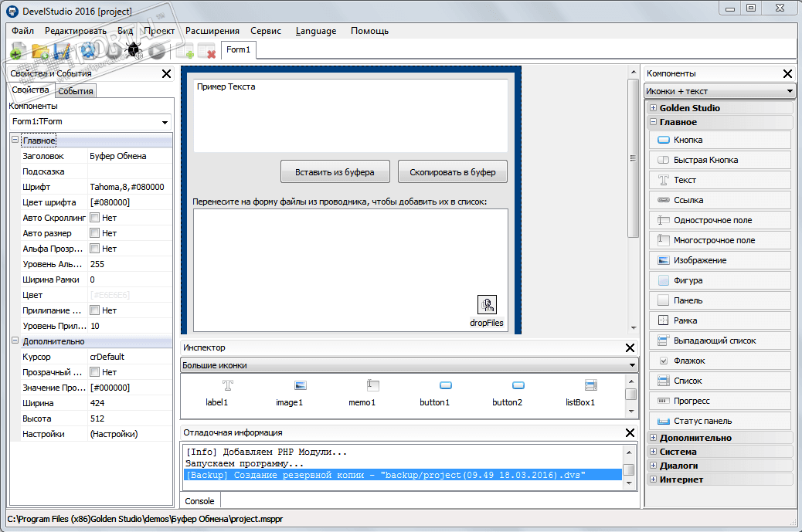This screenshot has width=802, height=532.
Task: Collapse the Дополнительно properties section
Action: point(15,341)
